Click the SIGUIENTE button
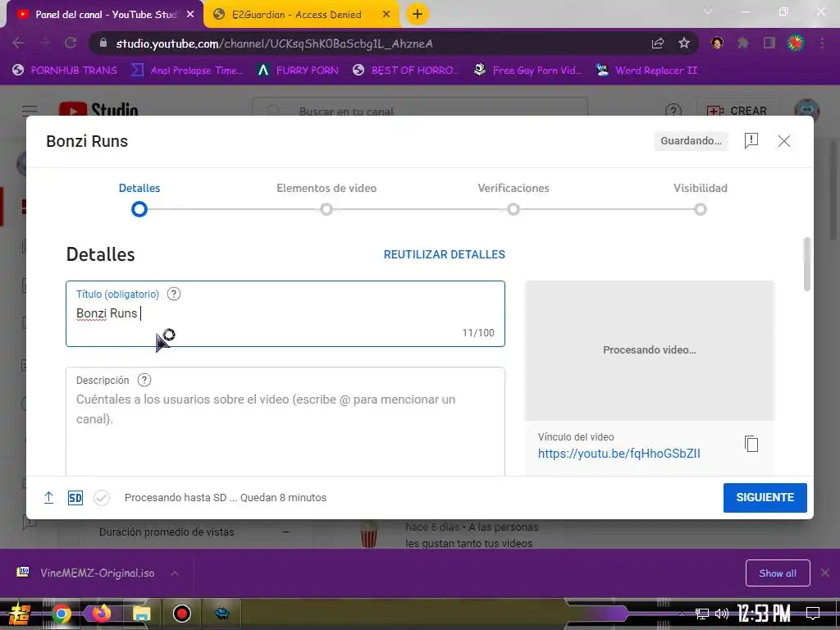This screenshot has width=840, height=630. (765, 498)
